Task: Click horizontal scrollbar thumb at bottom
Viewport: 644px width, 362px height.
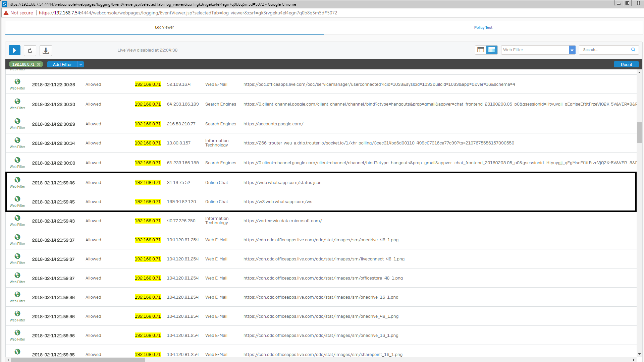Action: pyautogui.click(x=78, y=360)
